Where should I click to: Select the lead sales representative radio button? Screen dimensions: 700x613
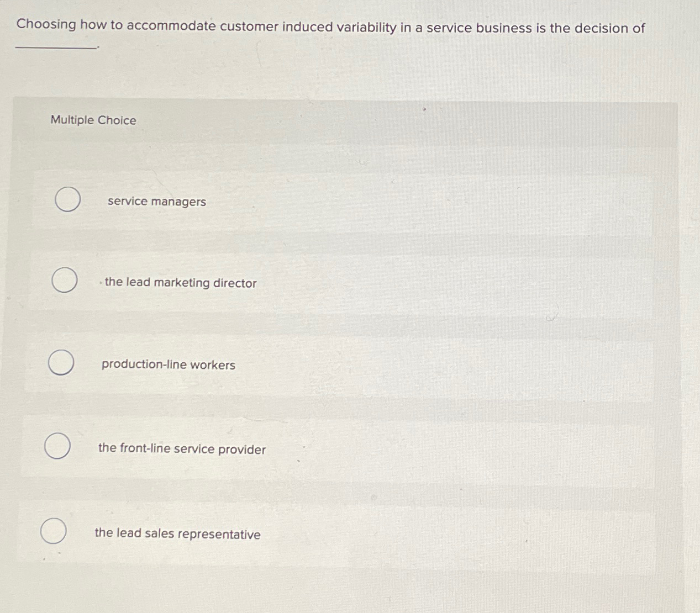53,532
